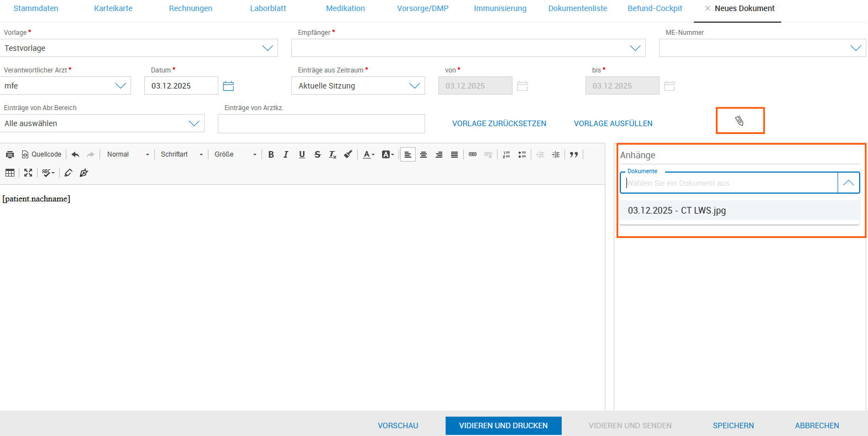Click the print icon in editor toolbar

click(x=10, y=155)
